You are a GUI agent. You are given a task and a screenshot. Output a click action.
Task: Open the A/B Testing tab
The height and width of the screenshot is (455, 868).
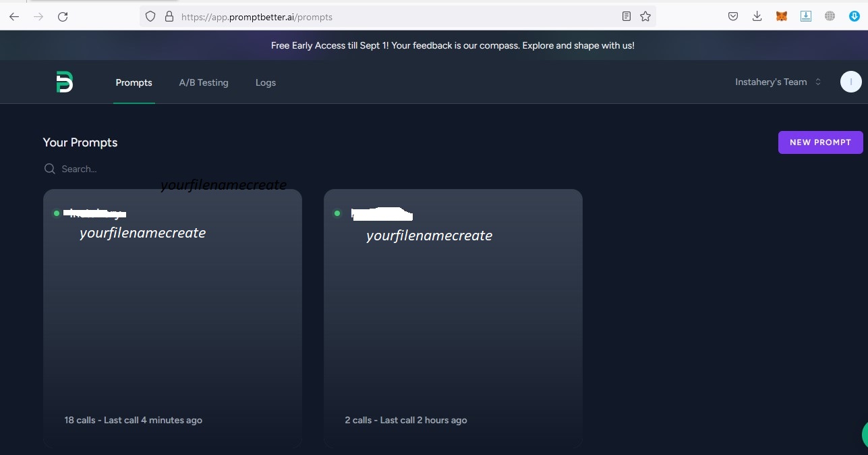[x=204, y=82]
